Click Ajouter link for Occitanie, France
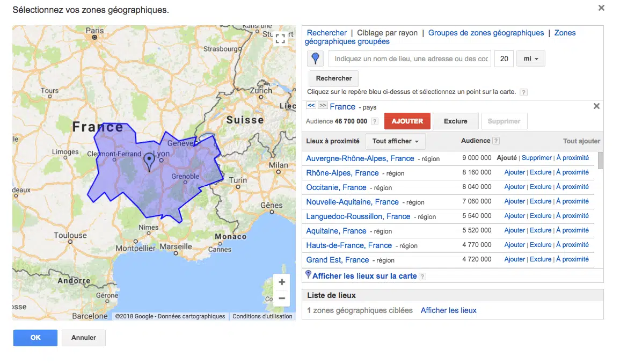 514,187
